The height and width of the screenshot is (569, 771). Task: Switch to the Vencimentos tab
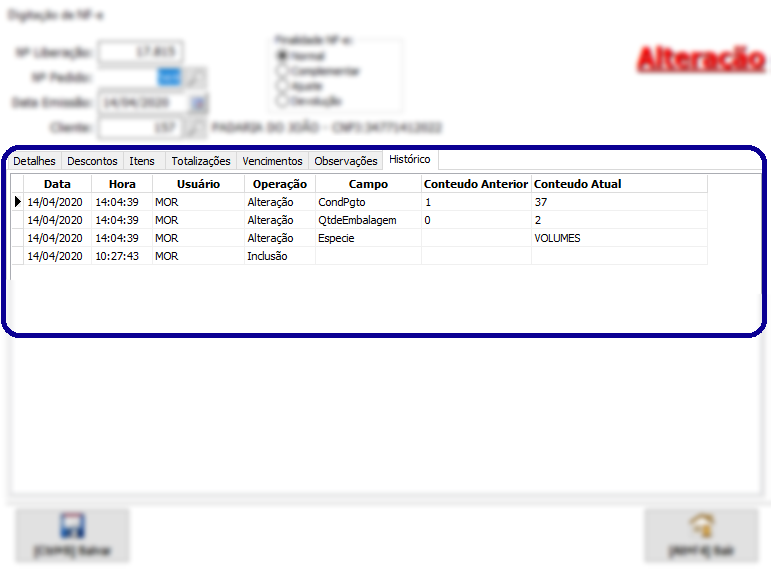(x=272, y=161)
